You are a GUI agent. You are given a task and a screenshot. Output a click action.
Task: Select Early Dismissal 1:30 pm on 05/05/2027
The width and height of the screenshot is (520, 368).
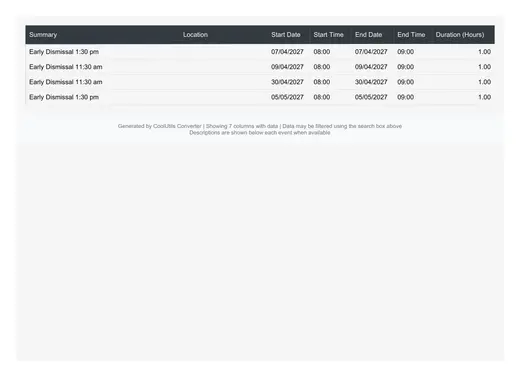[64, 97]
